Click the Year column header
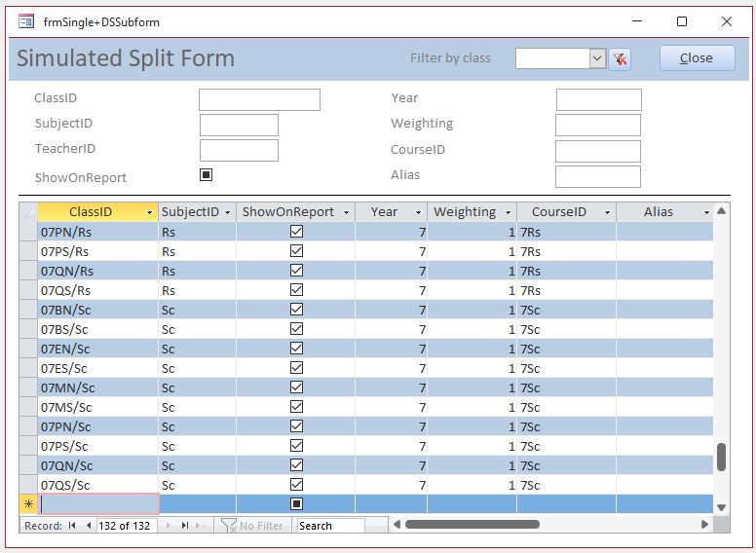The image size is (756, 553). pos(384,212)
